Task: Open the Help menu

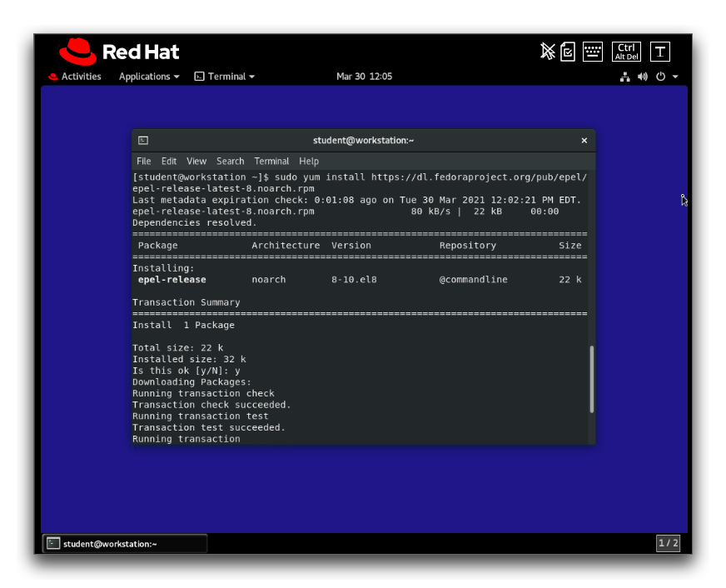Action: (309, 161)
